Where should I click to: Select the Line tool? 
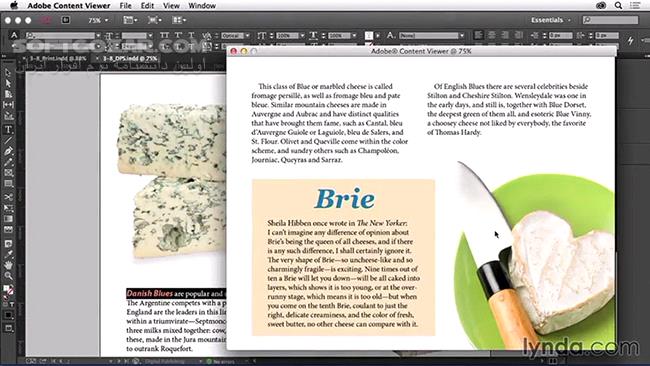point(8,140)
